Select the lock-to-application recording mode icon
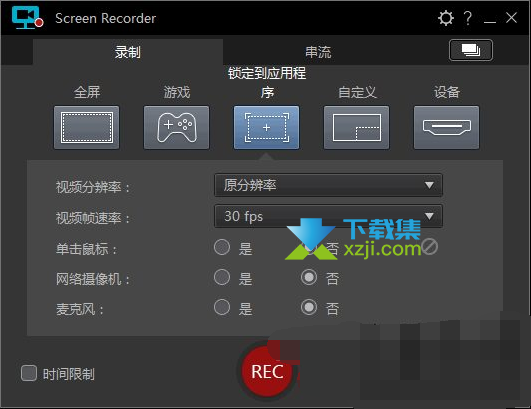 [x=267, y=127]
